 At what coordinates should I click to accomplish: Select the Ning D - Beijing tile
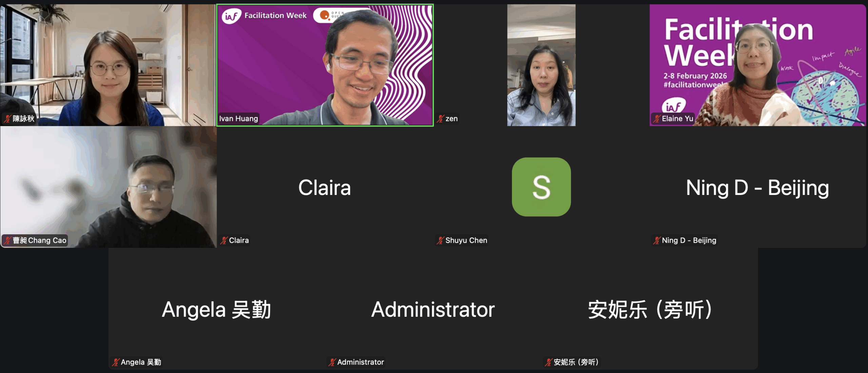click(x=758, y=187)
